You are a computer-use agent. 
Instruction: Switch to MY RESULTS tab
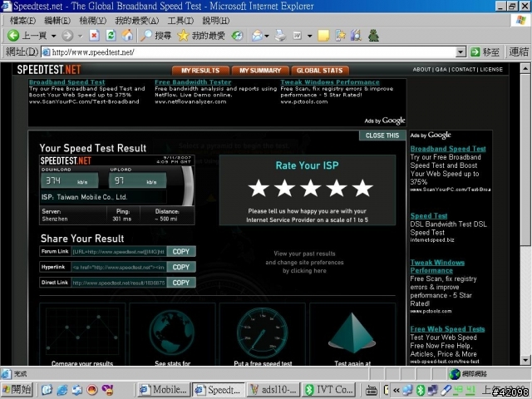tap(200, 70)
